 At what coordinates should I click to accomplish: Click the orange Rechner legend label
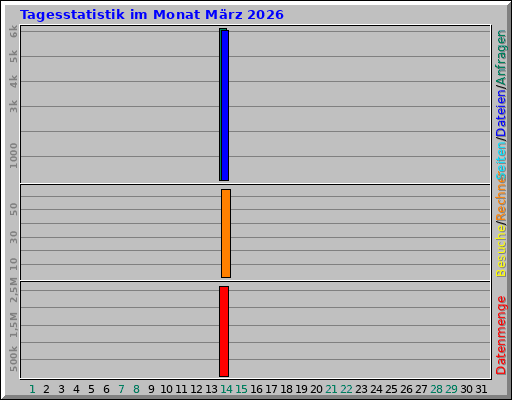pyautogui.click(x=501, y=198)
